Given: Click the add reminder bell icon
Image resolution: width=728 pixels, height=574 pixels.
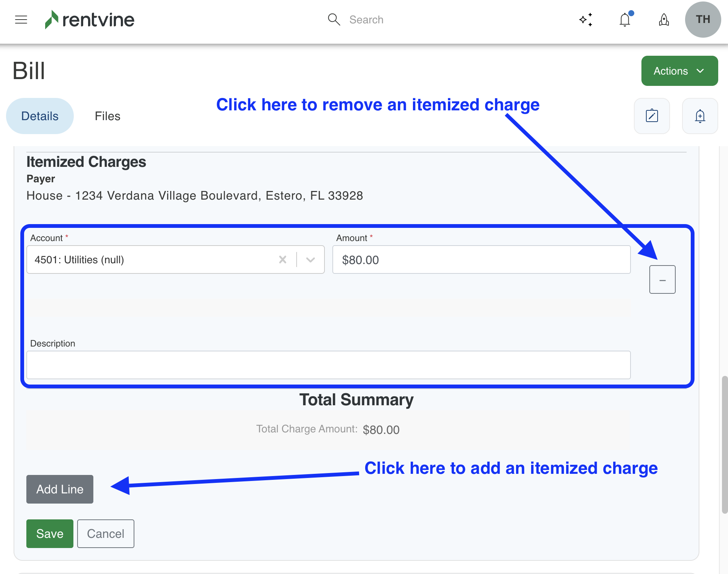Looking at the screenshot, I should 700,116.
